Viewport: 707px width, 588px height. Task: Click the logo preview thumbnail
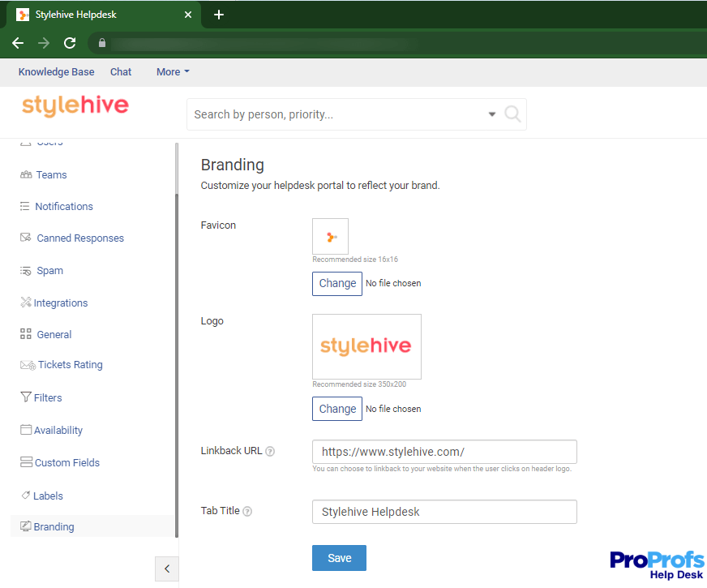coord(366,346)
